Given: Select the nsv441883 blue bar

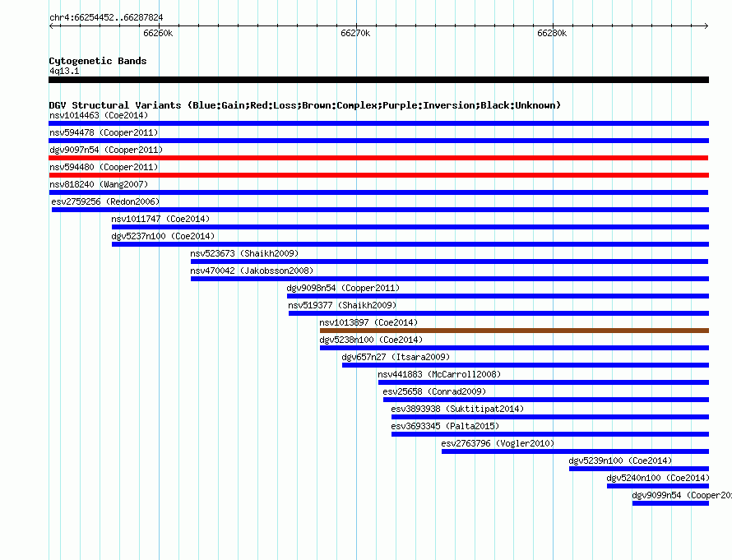Looking at the screenshot, I should point(544,382).
